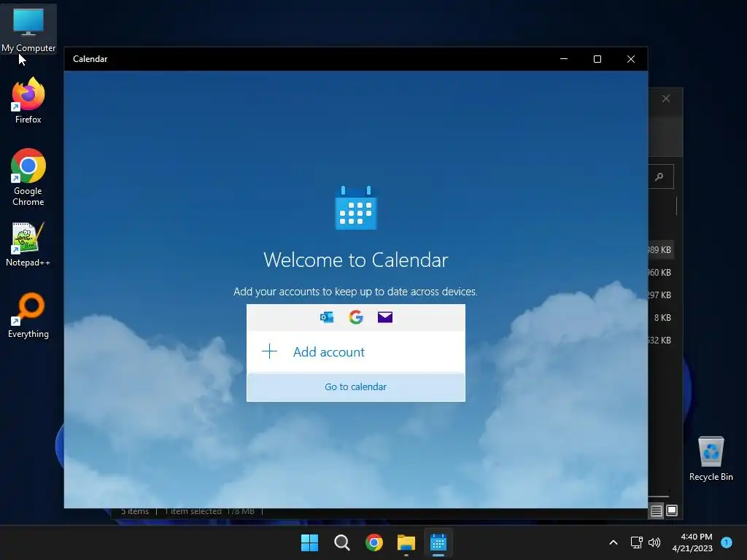Launch Firefox from the desktop
The width and height of the screenshot is (747, 560).
28,101
